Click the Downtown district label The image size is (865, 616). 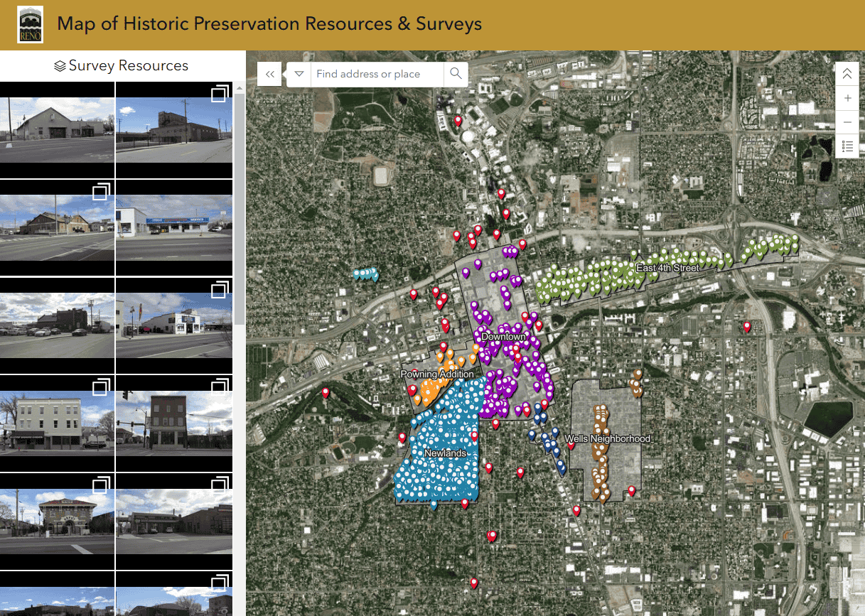click(503, 337)
